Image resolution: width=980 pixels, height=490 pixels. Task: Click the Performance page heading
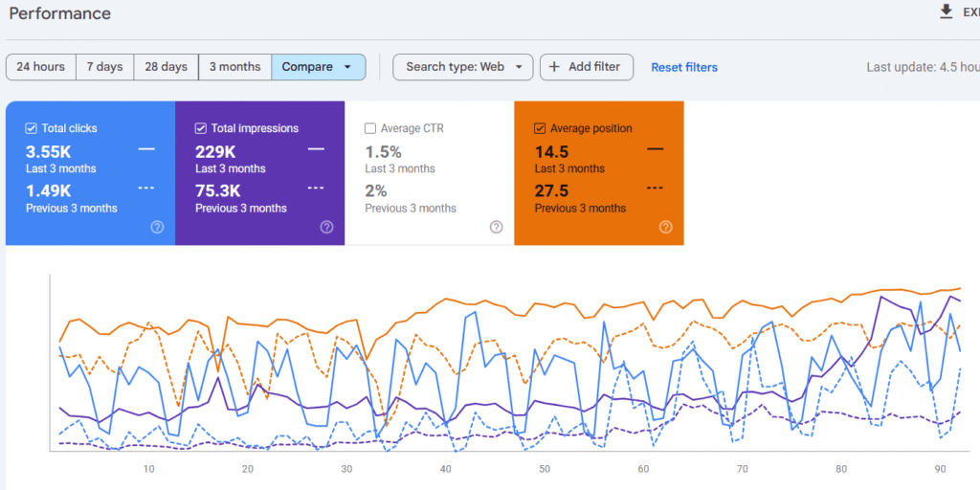[x=60, y=13]
